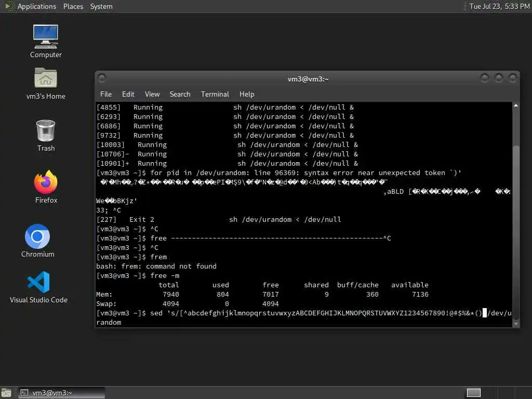Screen dimensions: 532x399
Task: Close the terminal window
Action: 513,78
